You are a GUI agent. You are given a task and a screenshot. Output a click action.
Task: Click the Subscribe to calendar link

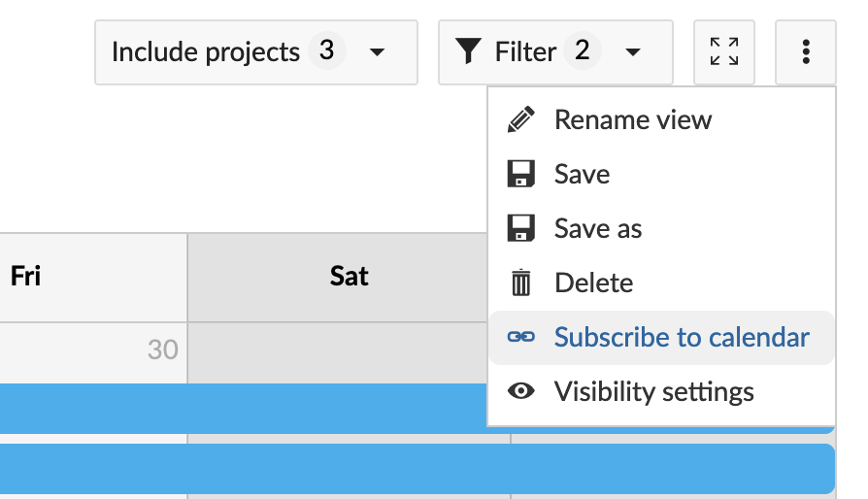682,338
